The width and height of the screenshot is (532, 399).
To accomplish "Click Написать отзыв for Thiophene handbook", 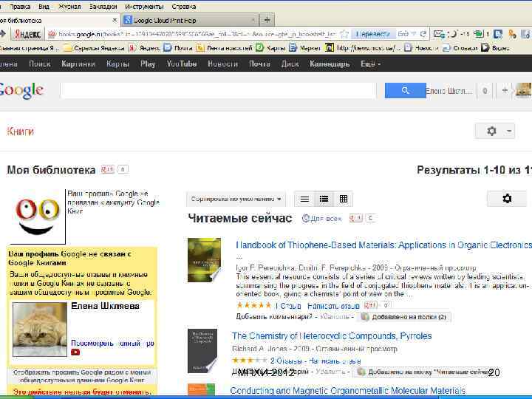I will [333, 306].
